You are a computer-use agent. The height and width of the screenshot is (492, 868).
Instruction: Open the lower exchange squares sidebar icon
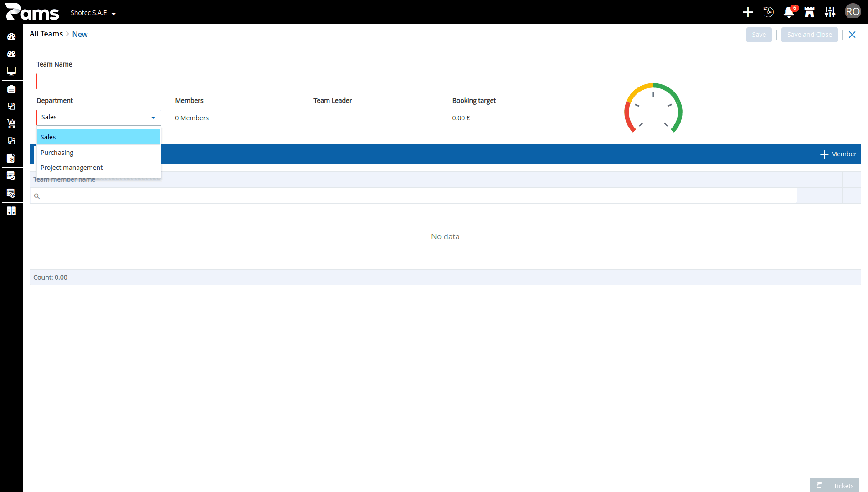(x=11, y=141)
